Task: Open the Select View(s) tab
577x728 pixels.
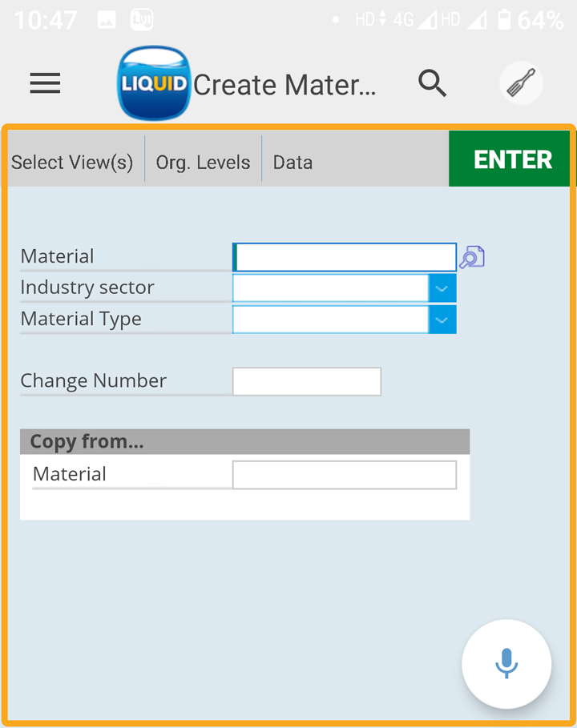Action: tap(72, 163)
